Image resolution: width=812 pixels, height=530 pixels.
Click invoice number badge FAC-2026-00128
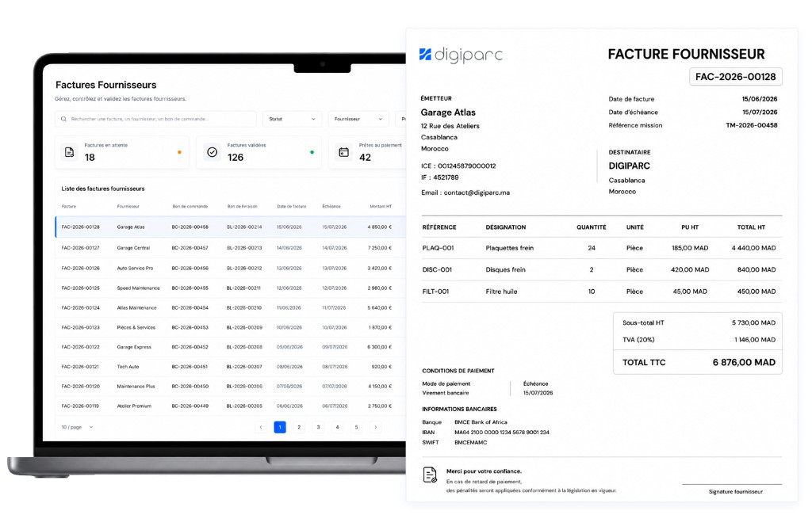[735, 77]
